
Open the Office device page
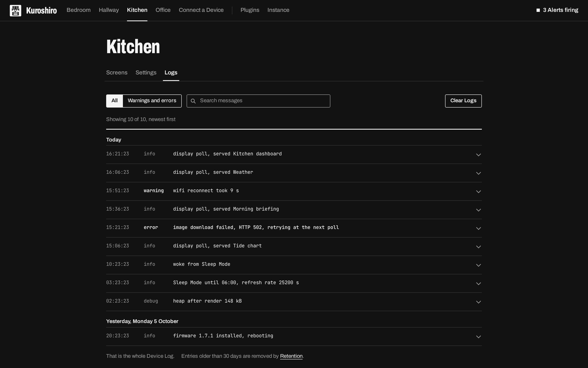[163, 10]
